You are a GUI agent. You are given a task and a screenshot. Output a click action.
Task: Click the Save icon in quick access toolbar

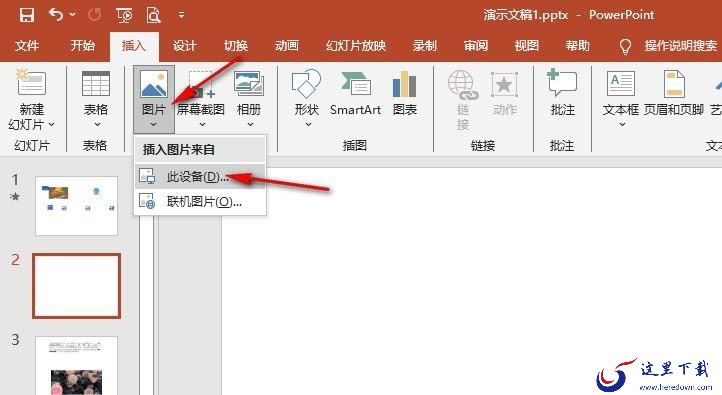(x=27, y=15)
